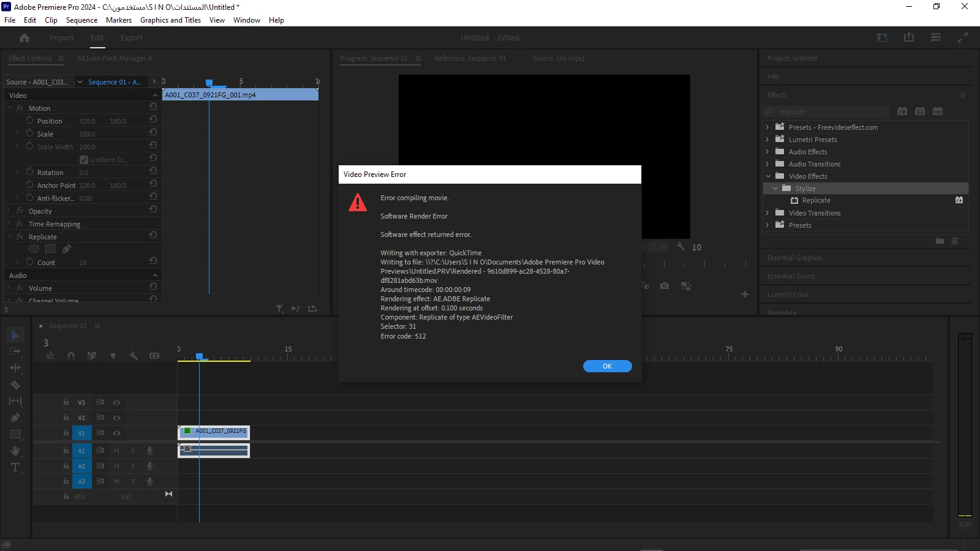Click the Home icon
This screenshot has width=980, height=551.
point(24,38)
